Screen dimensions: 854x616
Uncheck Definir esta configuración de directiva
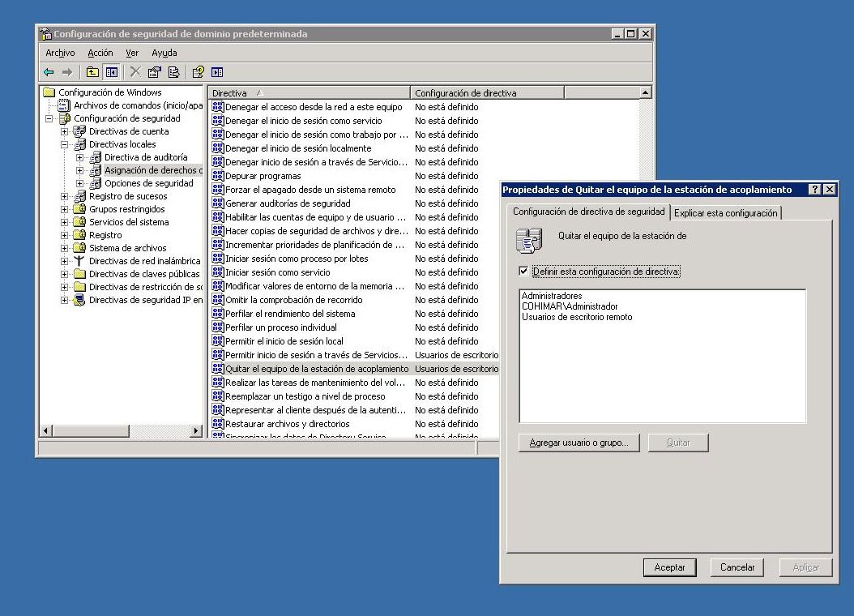tap(523, 272)
